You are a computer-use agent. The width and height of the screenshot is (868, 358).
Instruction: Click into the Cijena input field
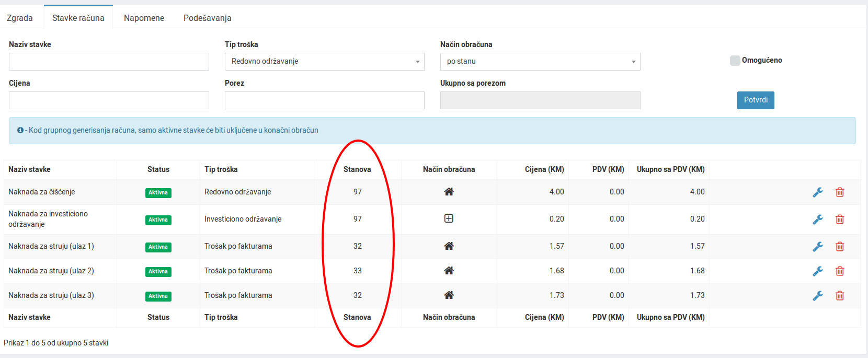109,100
